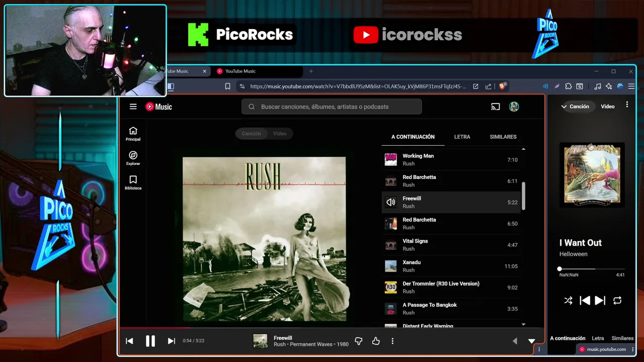
Task: Switch side panel to Video
Action: click(x=607, y=107)
